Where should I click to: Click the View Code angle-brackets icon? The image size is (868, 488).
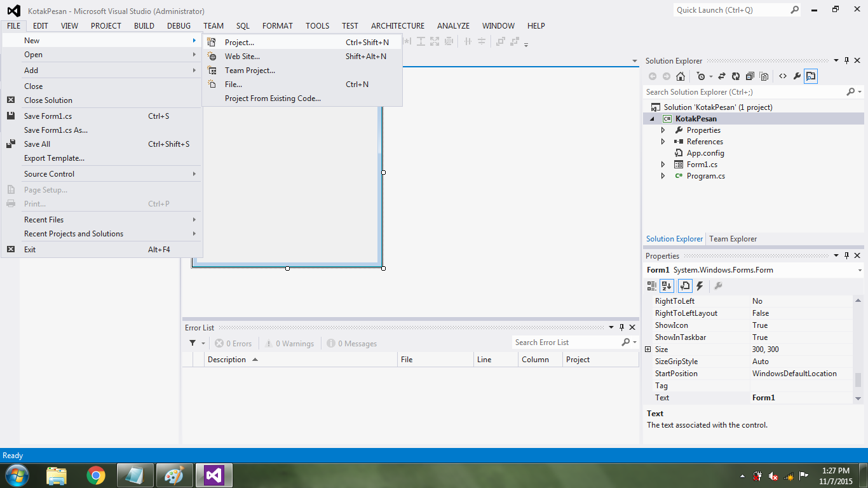point(783,76)
